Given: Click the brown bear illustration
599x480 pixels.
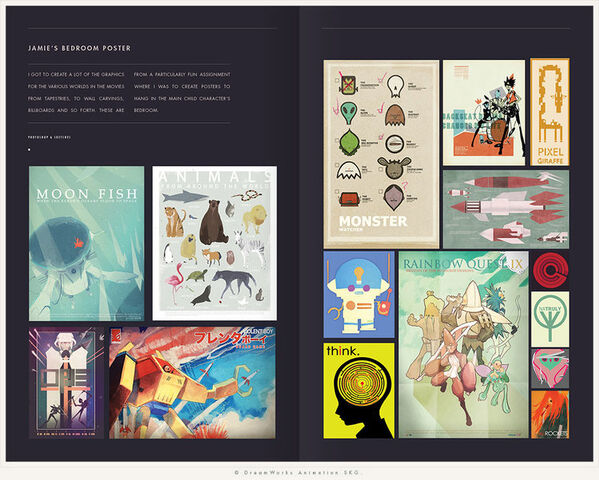Looking at the screenshot, I should (213, 222).
